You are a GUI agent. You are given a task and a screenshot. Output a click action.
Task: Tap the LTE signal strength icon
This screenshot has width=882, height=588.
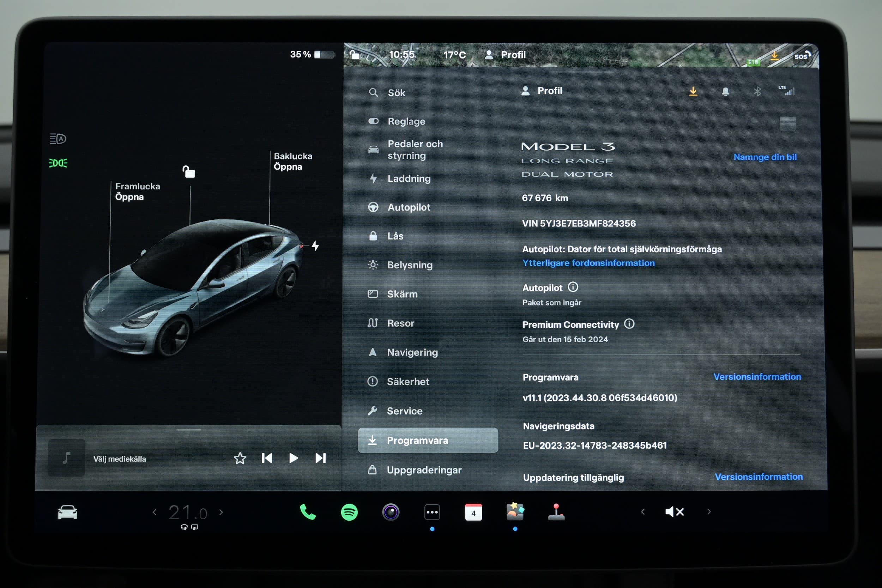[x=786, y=90]
